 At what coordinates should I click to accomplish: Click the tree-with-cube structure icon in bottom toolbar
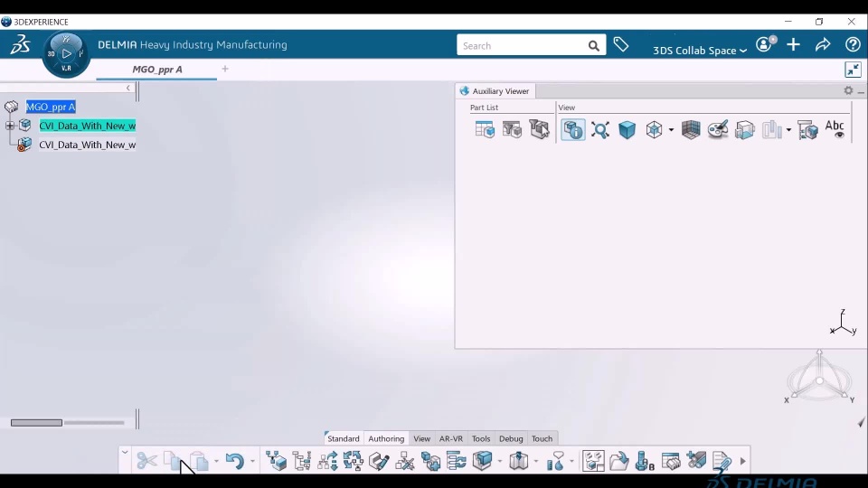click(276, 460)
